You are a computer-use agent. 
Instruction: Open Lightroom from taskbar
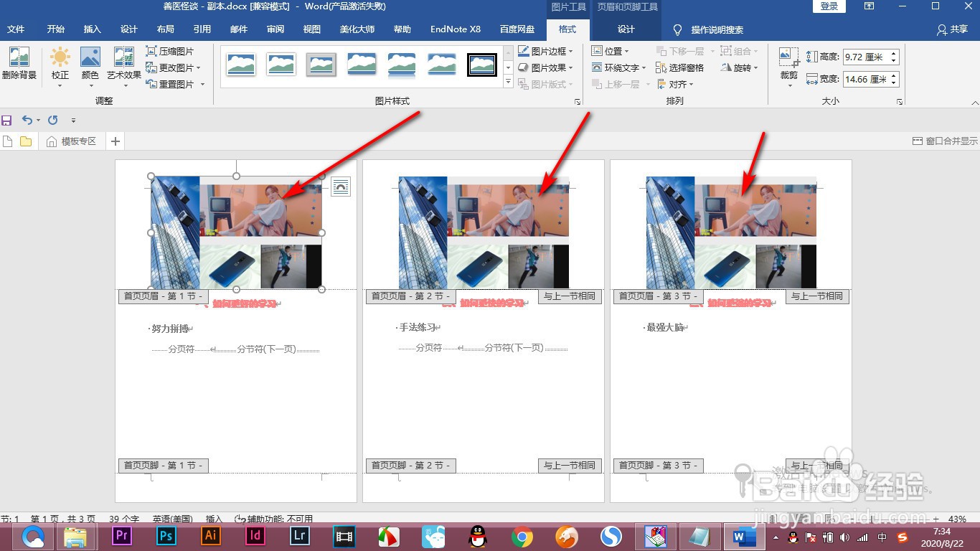300,536
